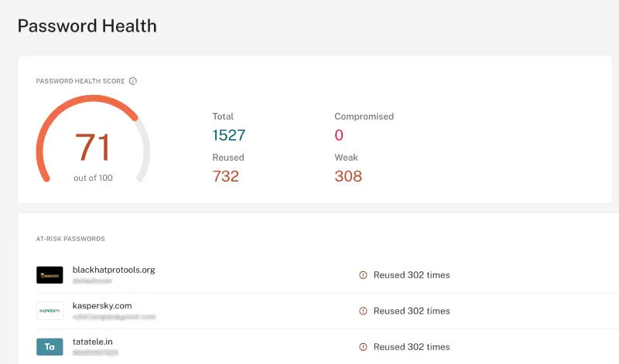Click the teal Ta icon for tatatele.in
619x364 pixels.
(x=50, y=347)
